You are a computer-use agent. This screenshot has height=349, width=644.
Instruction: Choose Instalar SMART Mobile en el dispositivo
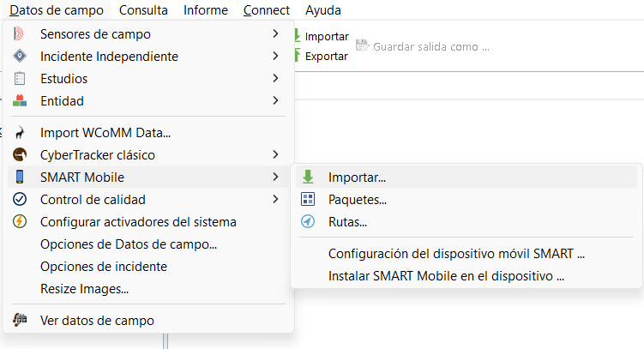[x=446, y=276]
